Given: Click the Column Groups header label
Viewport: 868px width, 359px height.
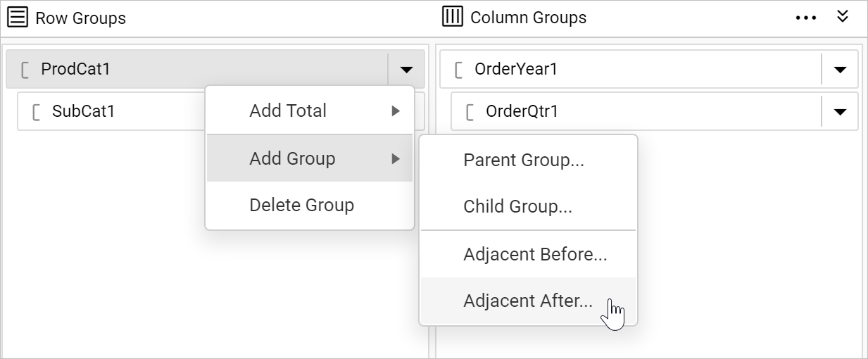Looking at the screenshot, I should [528, 18].
